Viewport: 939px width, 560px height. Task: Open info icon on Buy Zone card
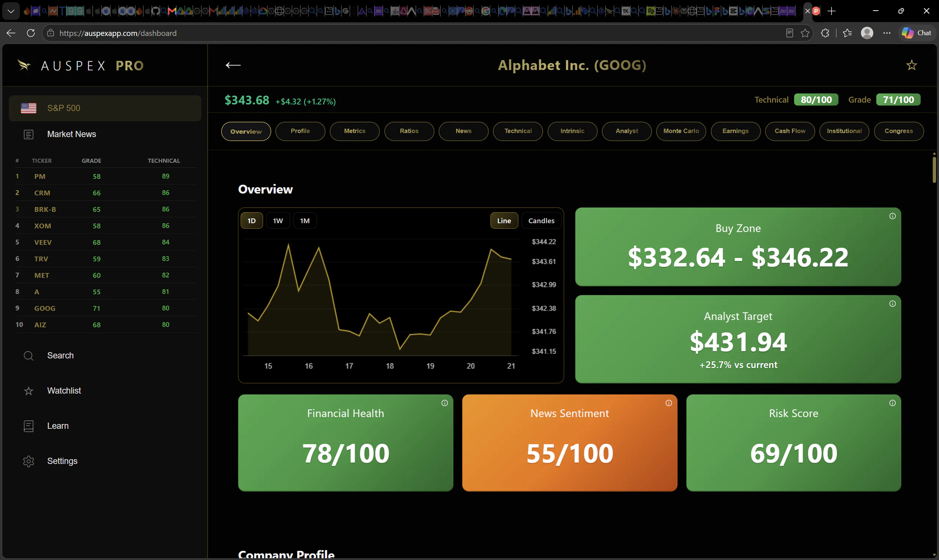point(892,216)
